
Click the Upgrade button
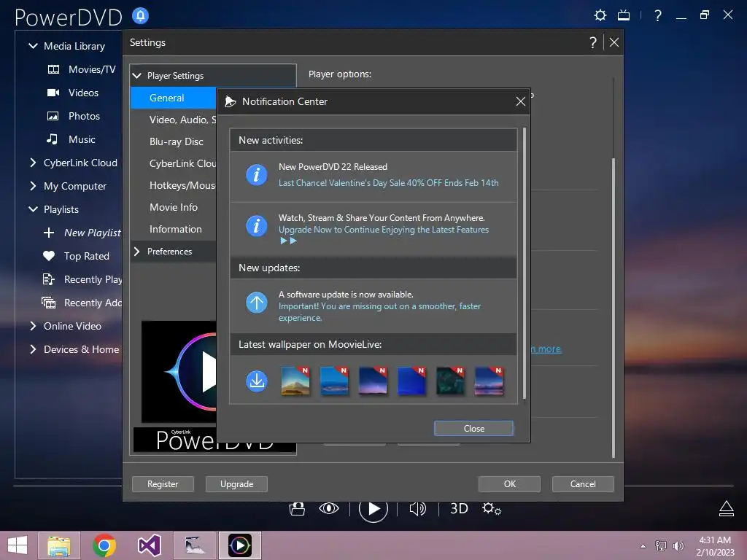coord(236,484)
